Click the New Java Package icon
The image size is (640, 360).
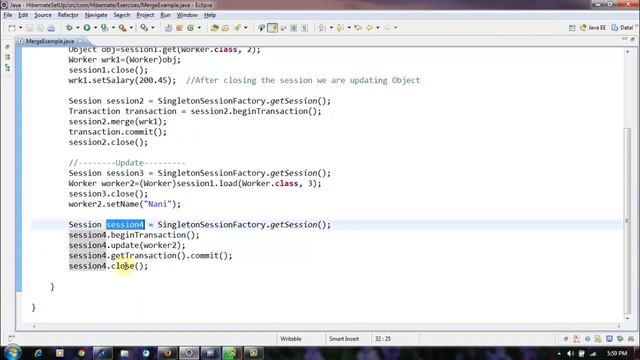179,28
